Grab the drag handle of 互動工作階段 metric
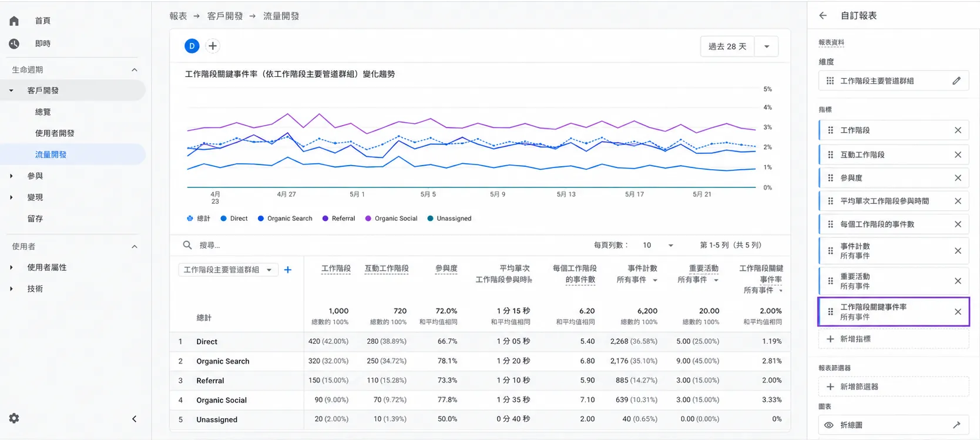This screenshot has height=440, width=980. [x=830, y=154]
